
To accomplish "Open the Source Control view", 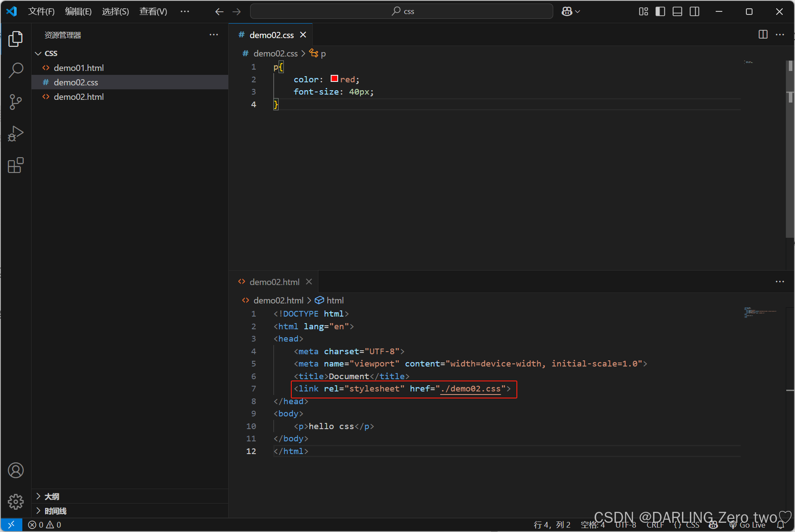I will pos(16,102).
